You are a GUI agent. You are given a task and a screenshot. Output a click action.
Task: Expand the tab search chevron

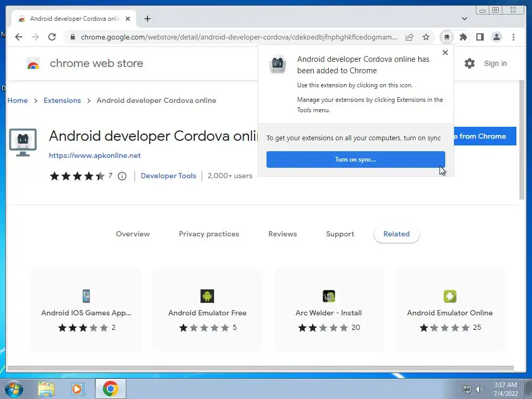point(464,19)
